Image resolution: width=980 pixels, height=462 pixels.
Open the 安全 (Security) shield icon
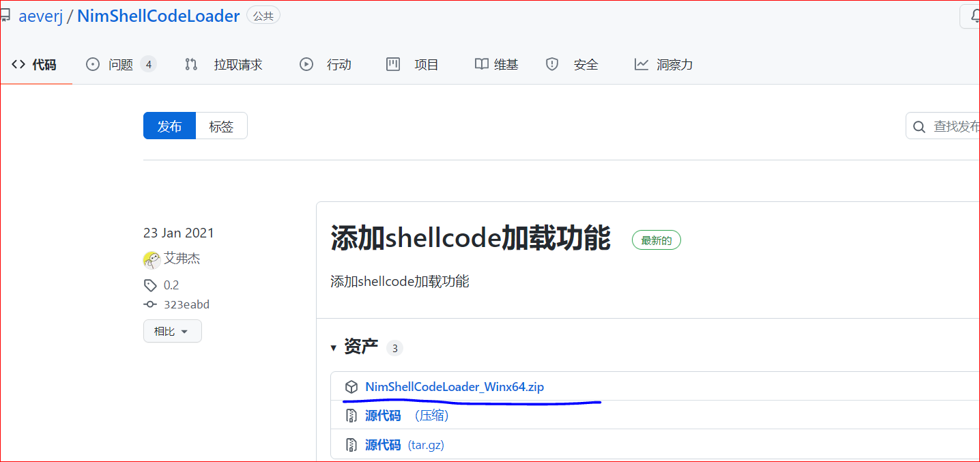(552, 64)
